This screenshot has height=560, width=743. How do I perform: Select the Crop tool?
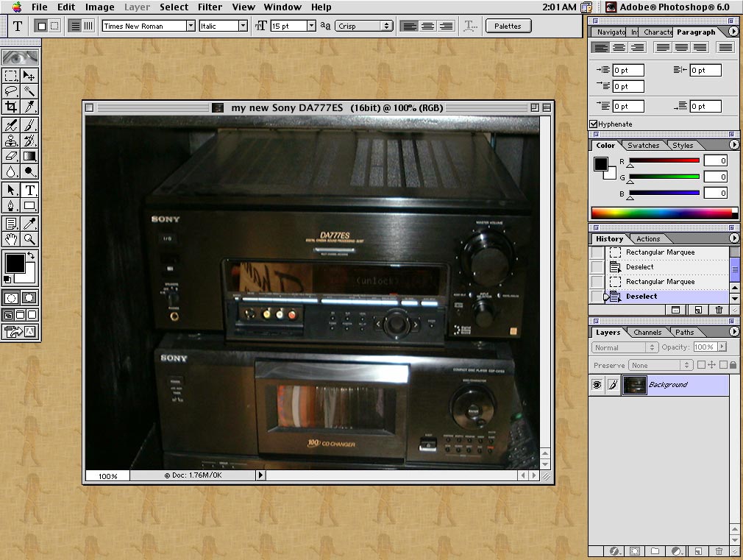[x=11, y=107]
